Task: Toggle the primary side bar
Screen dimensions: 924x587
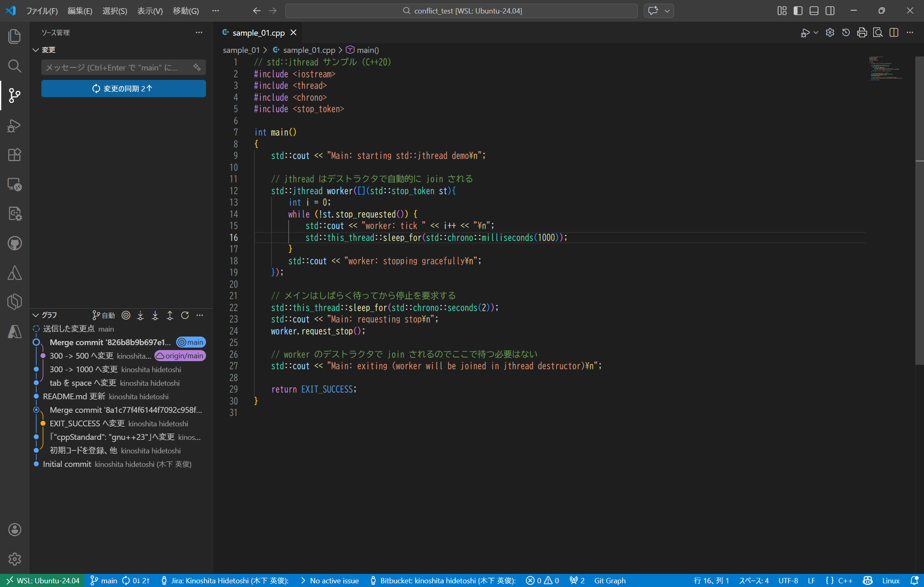Action: click(x=798, y=11)
